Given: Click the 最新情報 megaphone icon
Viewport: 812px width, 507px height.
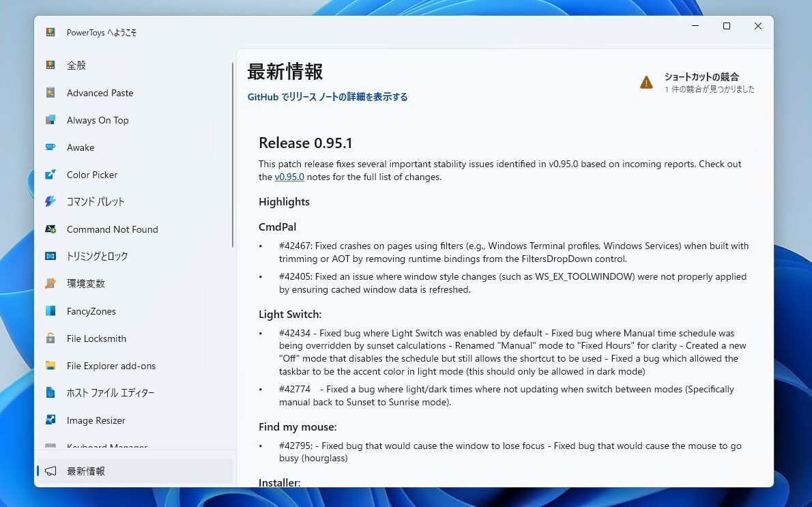Looking at the screenshot, I should click(x=50, y=471).
